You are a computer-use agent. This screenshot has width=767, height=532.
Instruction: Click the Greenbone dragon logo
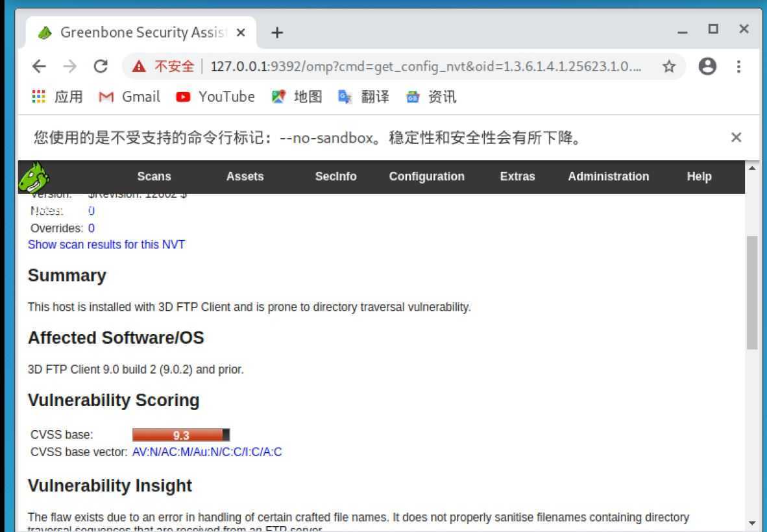click(x=33, y=177)
